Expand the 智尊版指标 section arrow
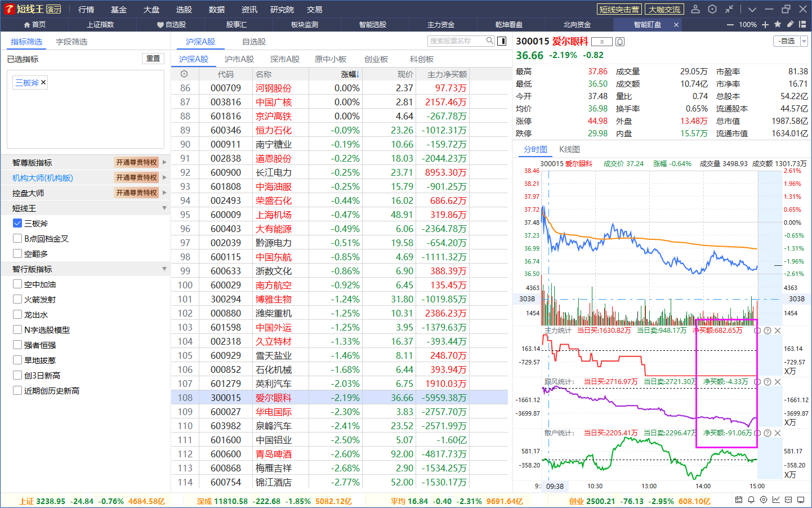Viewport: 812px width, 508px height. point(164,162)
